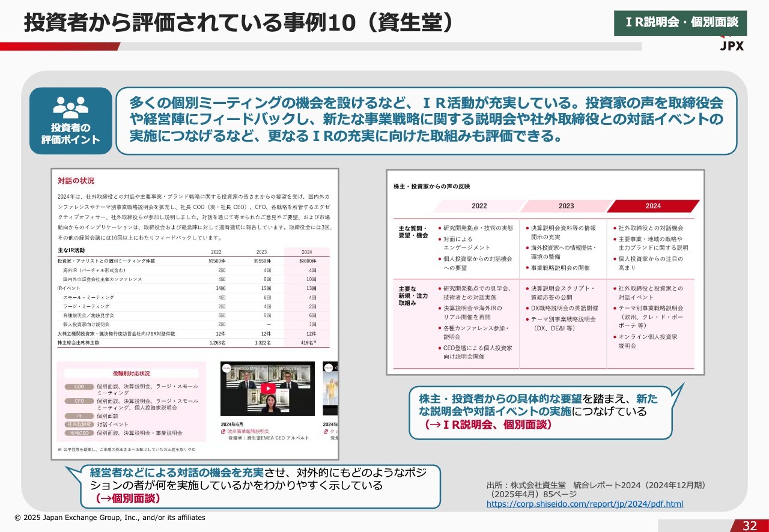This screenshot has width=769, height=532.
Task: Click the COO role badge
Action: [x=79, y=387]
